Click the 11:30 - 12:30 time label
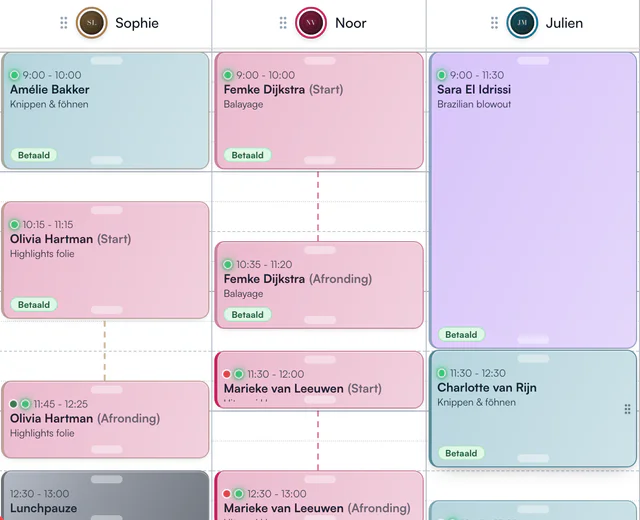 pos(478,373)
